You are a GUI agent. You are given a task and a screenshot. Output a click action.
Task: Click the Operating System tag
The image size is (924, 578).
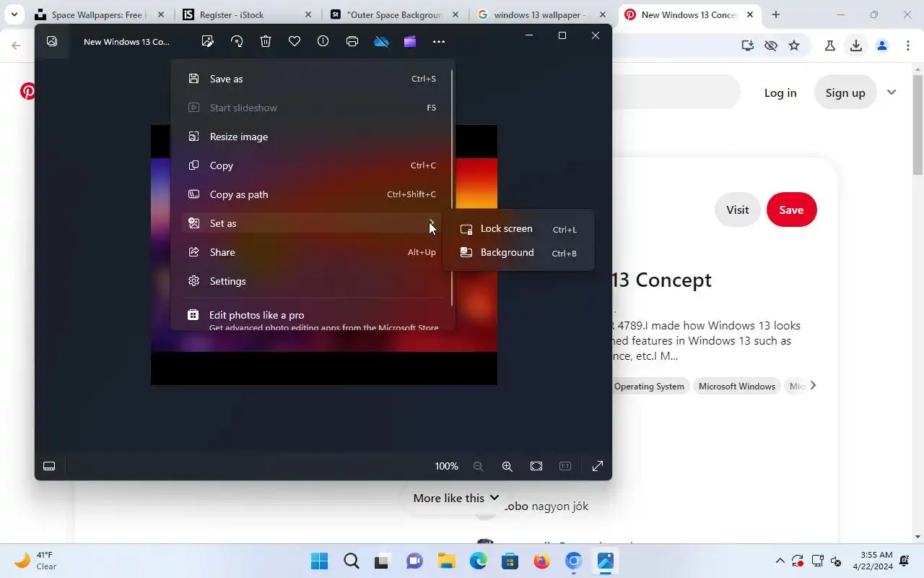pos(649,386)
